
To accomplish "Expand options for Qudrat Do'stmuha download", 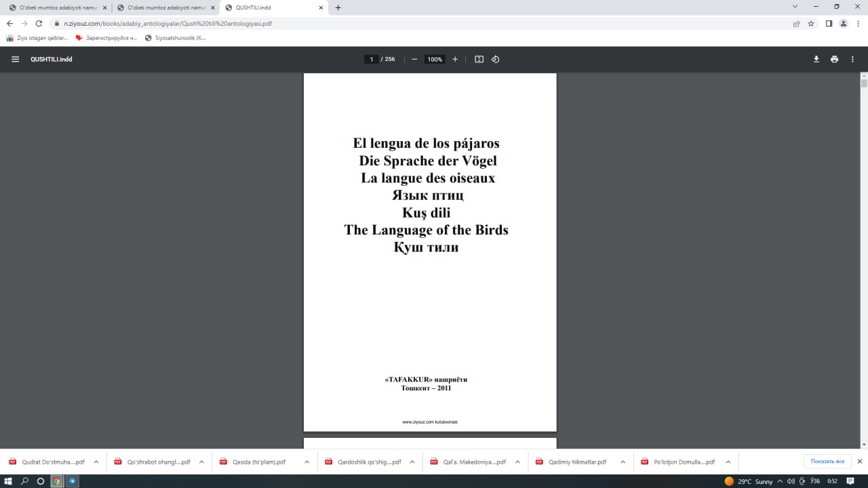I will pos(96,462).
